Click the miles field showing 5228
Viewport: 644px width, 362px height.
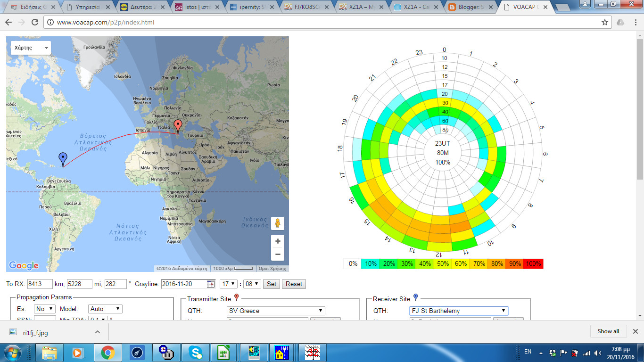tap(79, 284)
